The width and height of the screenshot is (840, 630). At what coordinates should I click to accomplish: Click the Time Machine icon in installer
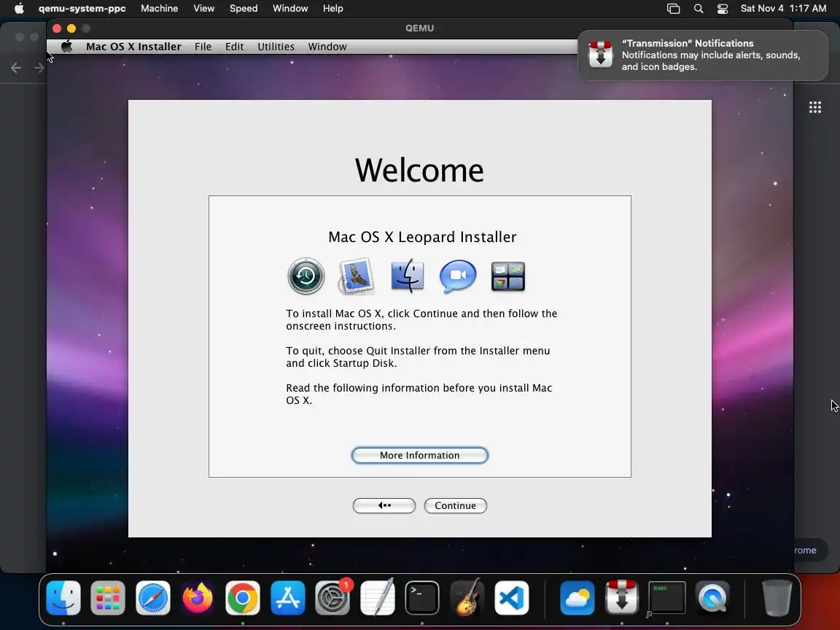tap(306, 276)
